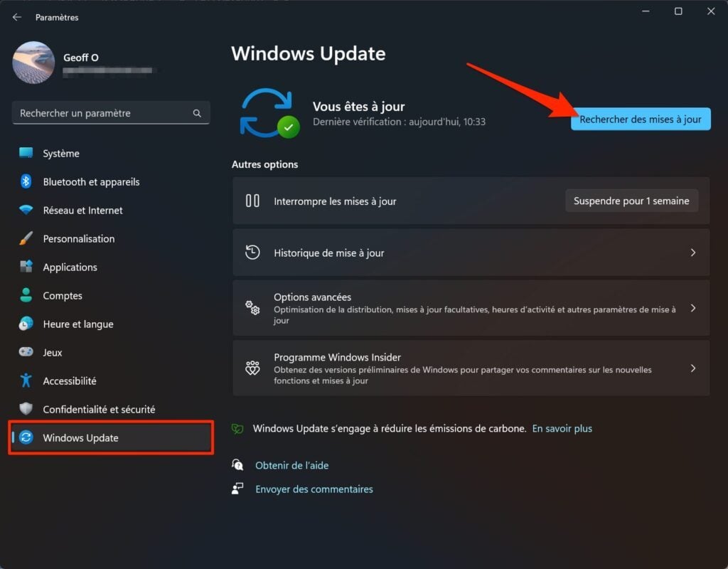728x569 pixels.
Task: Select the Système monitor icon
Action: pyautogui.click(x=26, y=153)
